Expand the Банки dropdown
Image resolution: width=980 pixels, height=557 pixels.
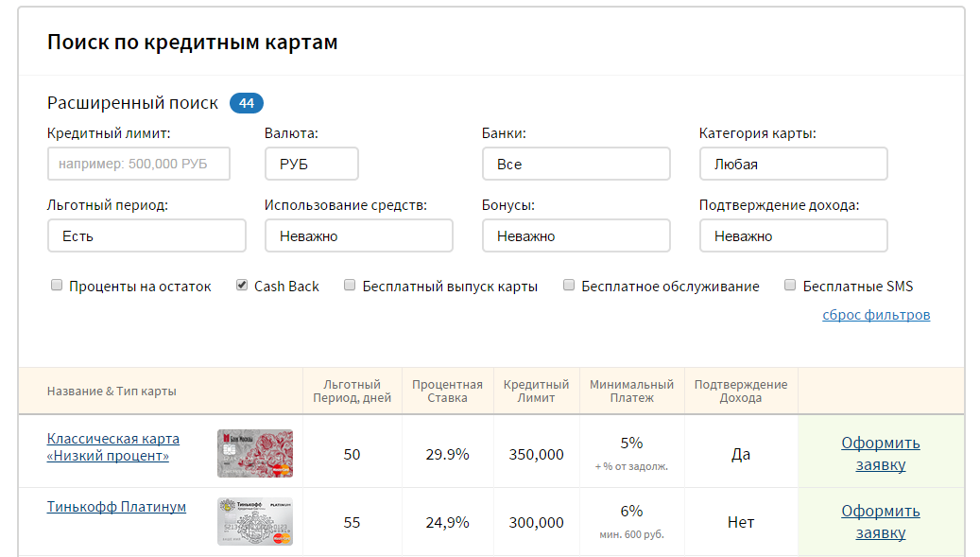click(x=576, y=164)
